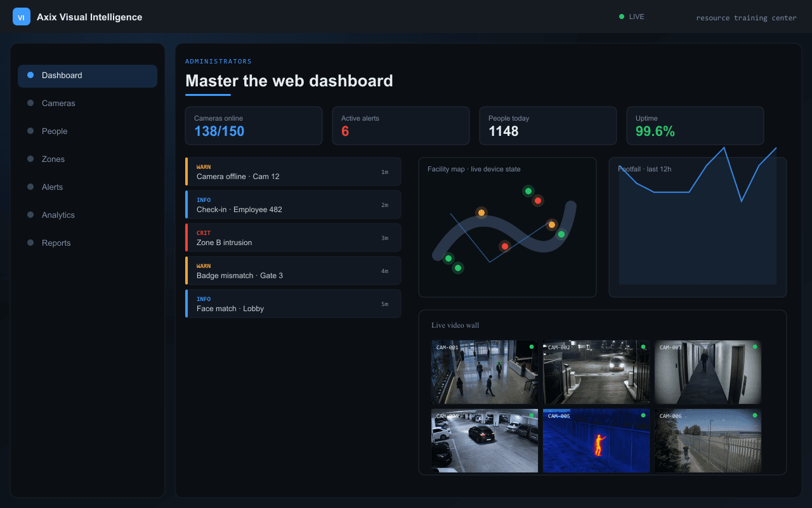Switch to the Reports sidebar section

(88, 243)
